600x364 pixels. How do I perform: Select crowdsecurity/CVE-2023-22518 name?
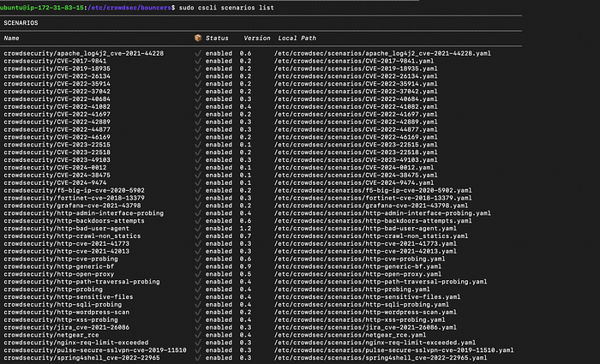57,152
